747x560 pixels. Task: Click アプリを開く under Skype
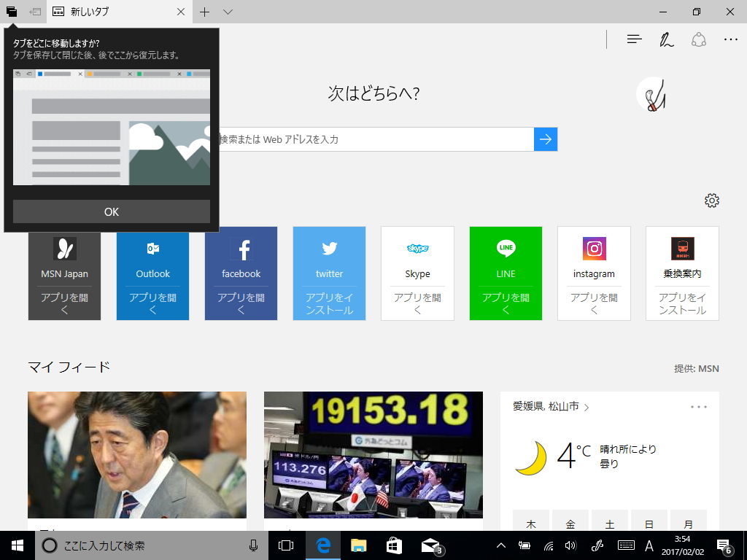[417, 303]
